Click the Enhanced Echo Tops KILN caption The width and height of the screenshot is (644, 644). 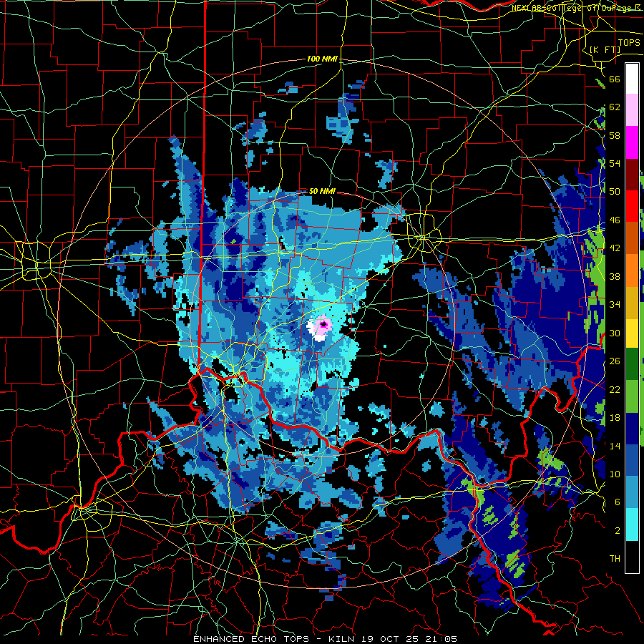[x=325, y=639]
